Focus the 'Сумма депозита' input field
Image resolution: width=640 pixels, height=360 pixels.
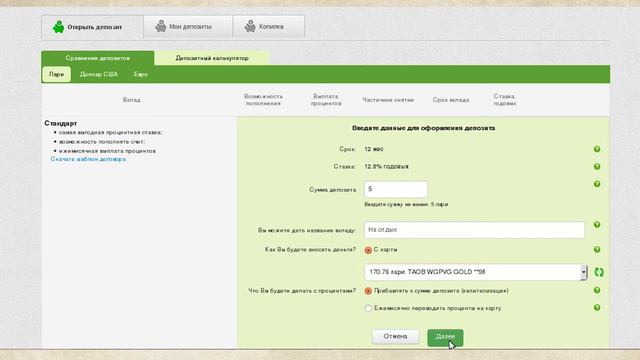pyautogui.click(x=396, y=189)
